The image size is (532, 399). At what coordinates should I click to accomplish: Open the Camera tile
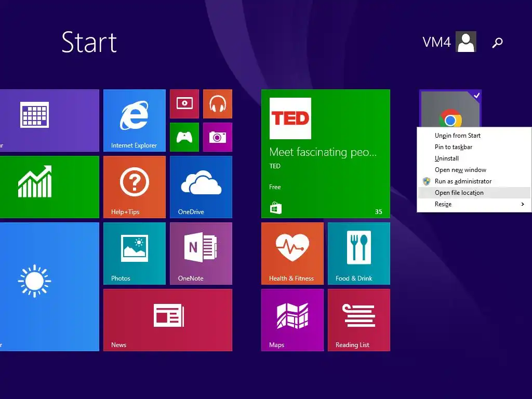pos(218,137)
